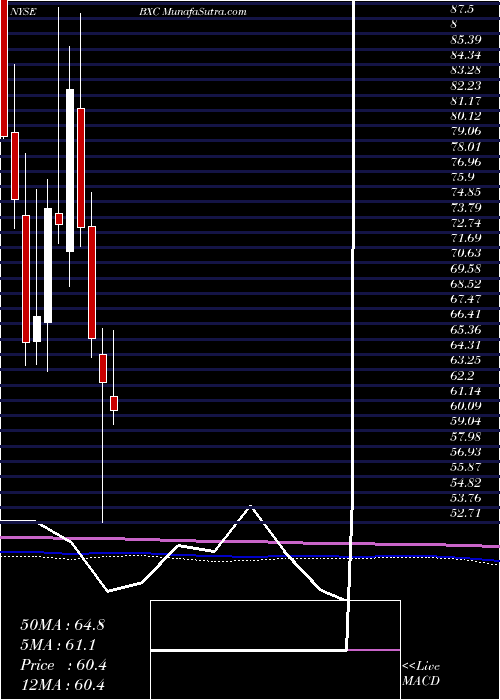500x700 pixels.
Task: Click the 50MA : 64.8 value
Action: pyautogui.click(x=62, y=625)
